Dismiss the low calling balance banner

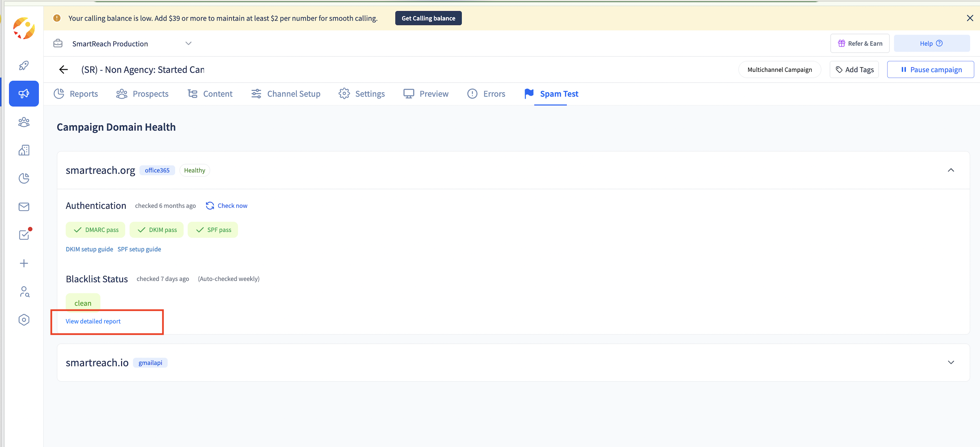click(970, 18)
